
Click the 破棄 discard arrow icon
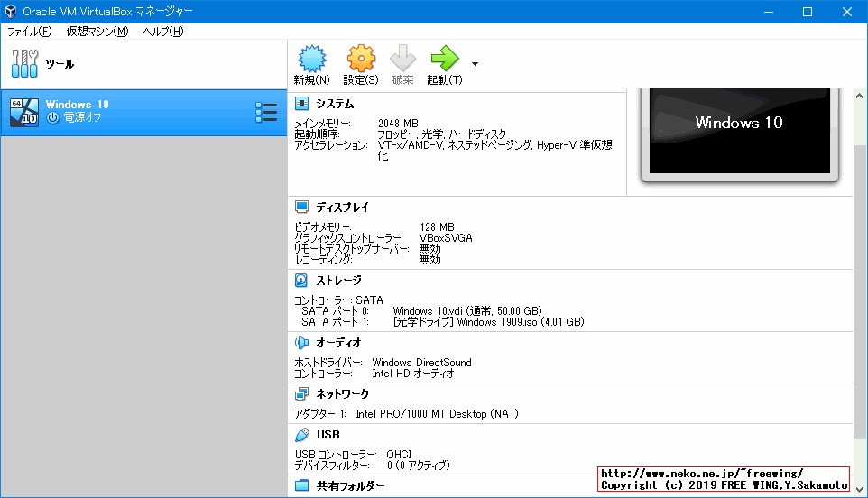[403, 59]
